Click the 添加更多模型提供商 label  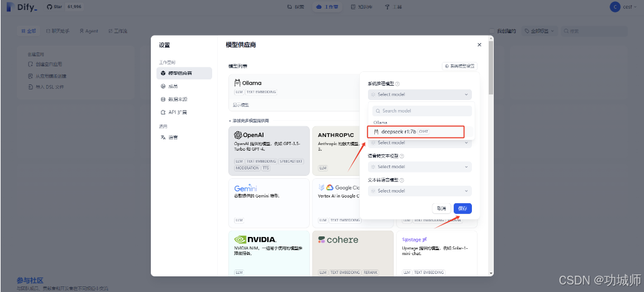[x=252, y=121]
